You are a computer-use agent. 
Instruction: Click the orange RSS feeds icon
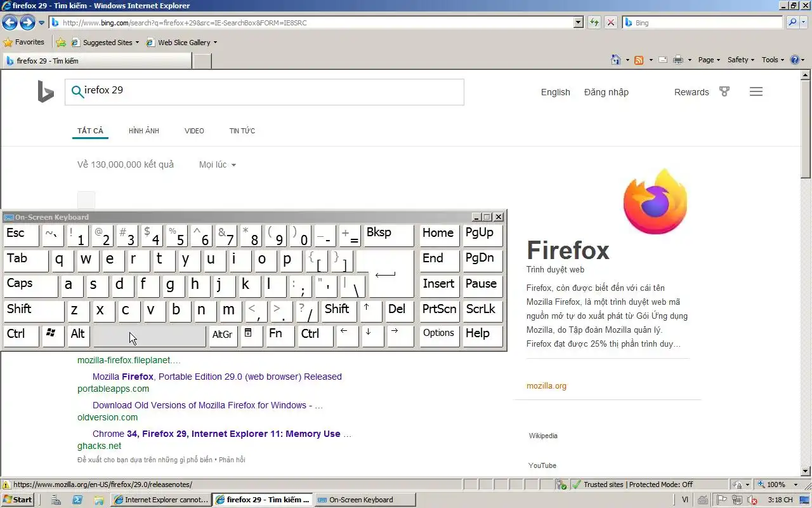(639, 60)
